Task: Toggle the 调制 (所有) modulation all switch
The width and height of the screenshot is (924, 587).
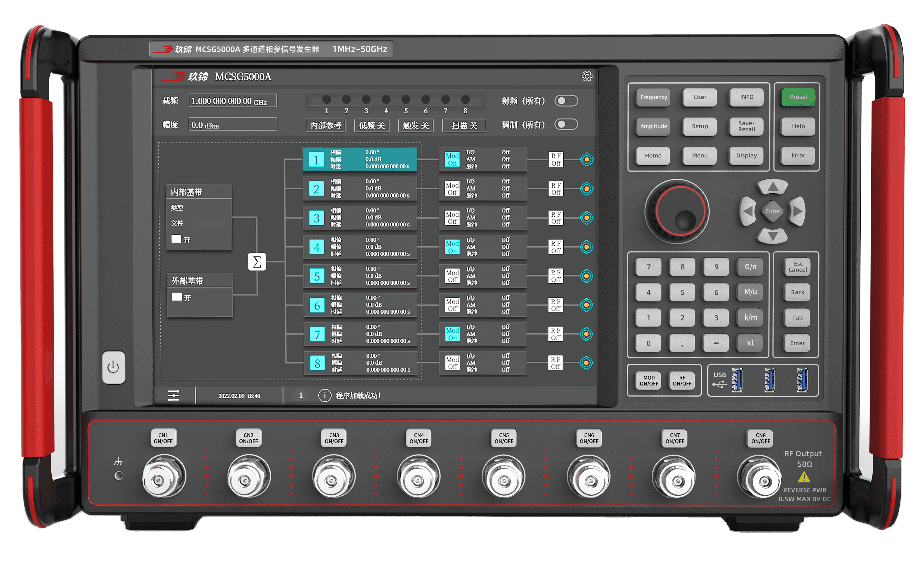Action: coord(566,124)
